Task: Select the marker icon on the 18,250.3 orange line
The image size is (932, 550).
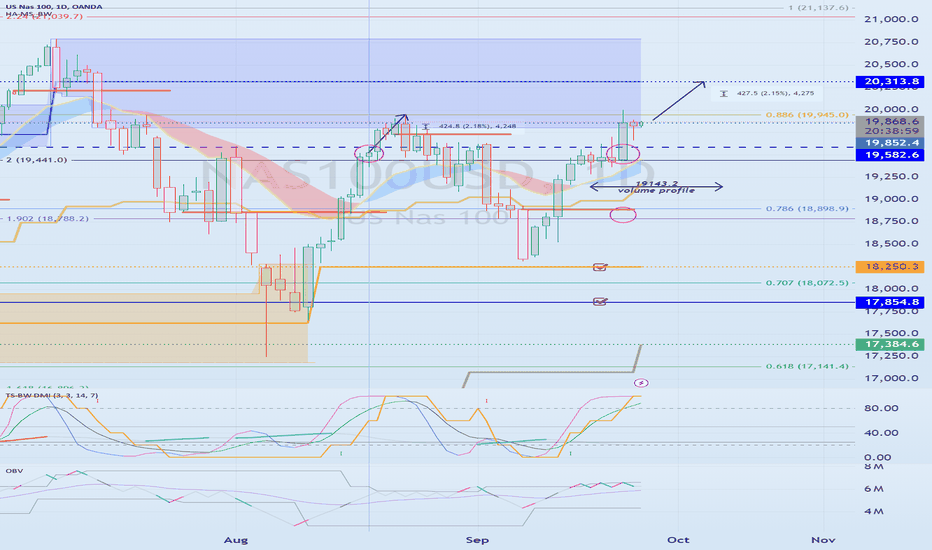Action: coord(600,267)
